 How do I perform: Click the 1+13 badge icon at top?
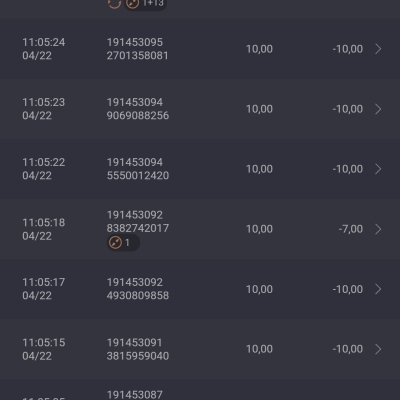point(145,4)
